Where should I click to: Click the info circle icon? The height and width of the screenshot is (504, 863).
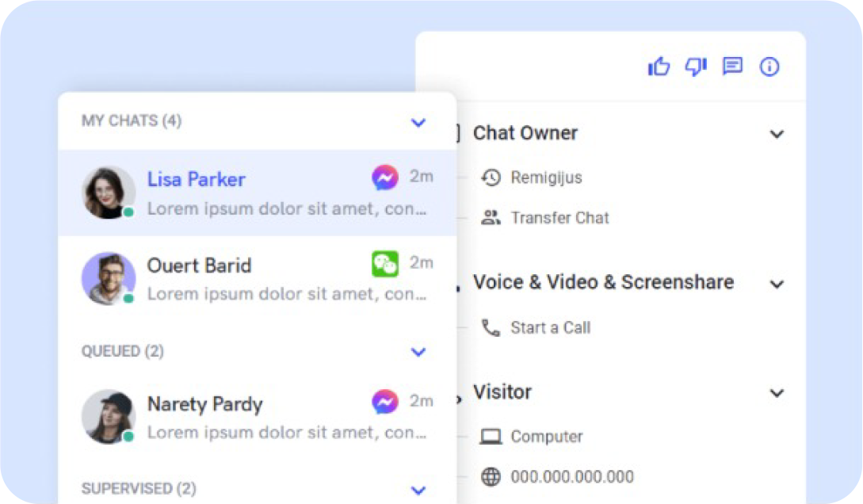click(769, 67)
